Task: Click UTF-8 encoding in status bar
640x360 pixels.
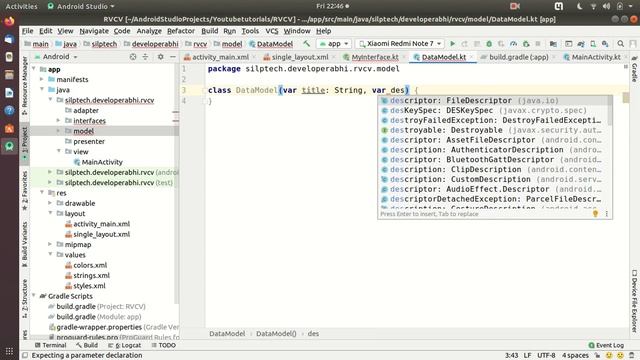Action: pos(546,356)
